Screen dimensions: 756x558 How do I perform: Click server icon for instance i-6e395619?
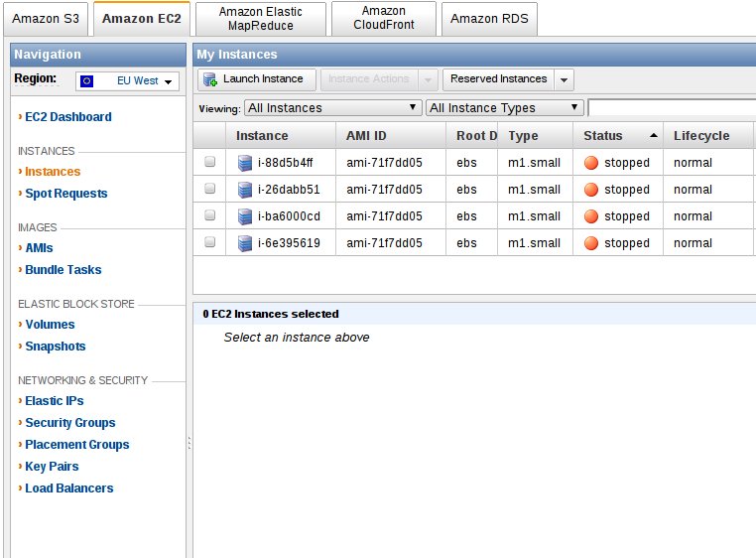click(x=245, y=243)
